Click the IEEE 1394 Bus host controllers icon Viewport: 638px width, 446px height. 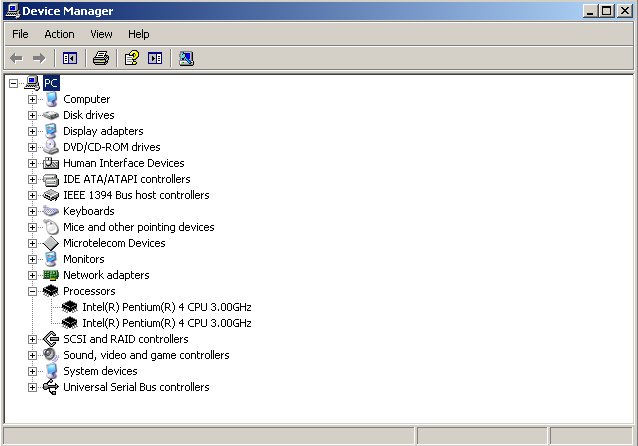click(51, 195)
